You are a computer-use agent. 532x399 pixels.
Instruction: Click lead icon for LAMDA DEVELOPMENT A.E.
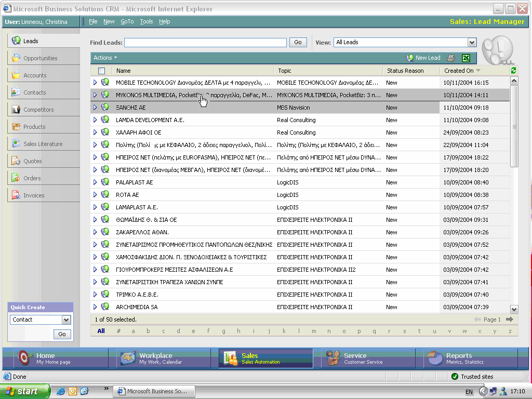105,119
